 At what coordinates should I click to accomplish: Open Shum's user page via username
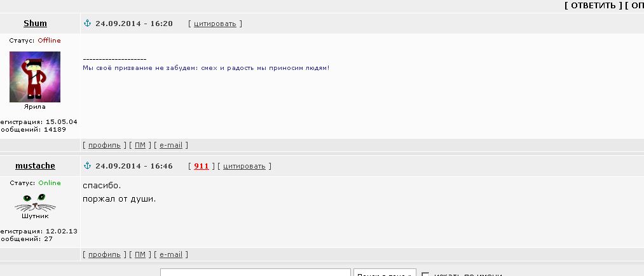[x=35, y=24]
